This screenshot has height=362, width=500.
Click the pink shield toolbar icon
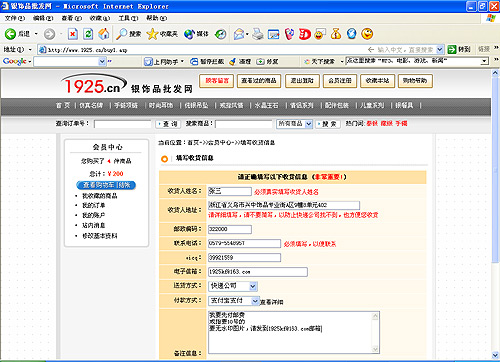pos(289,34)
